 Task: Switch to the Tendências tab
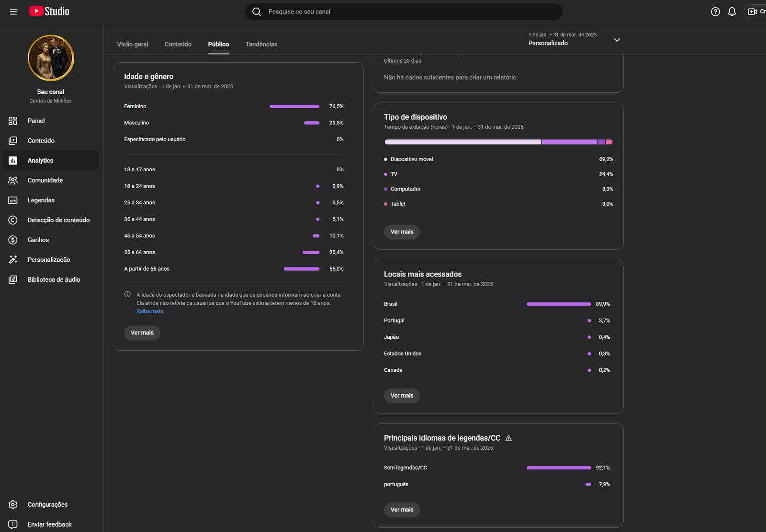pyautogui.click(x=261, y=44)
